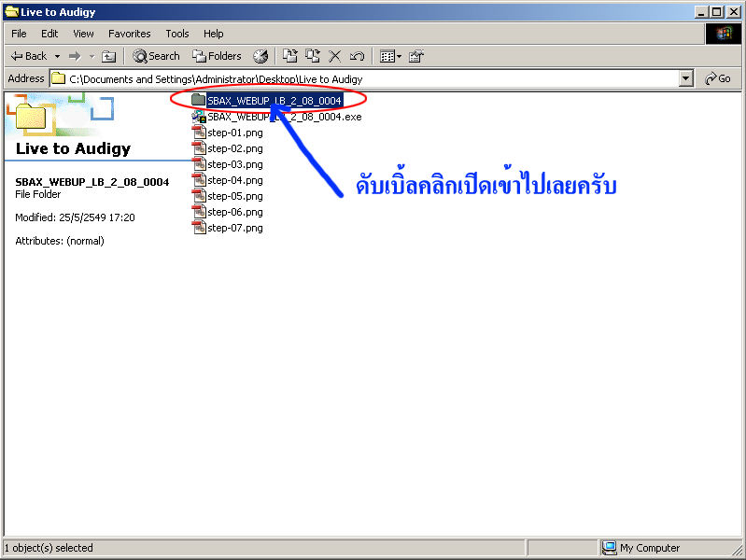
Task: Open the Tools menu
Action: [177, 34]
